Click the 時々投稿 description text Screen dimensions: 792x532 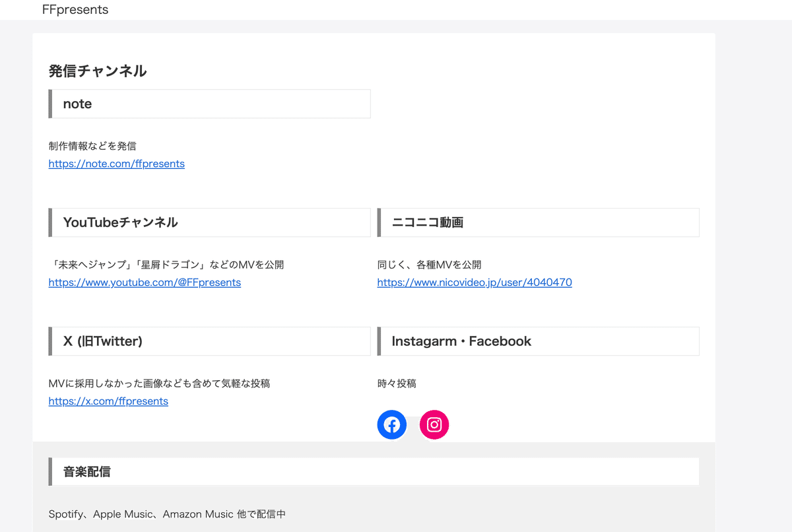coord(395,383)
